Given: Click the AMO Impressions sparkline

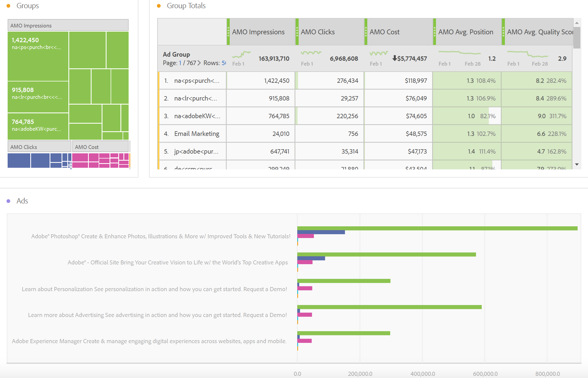Looking at the screenshot, I should pos(241,54).
